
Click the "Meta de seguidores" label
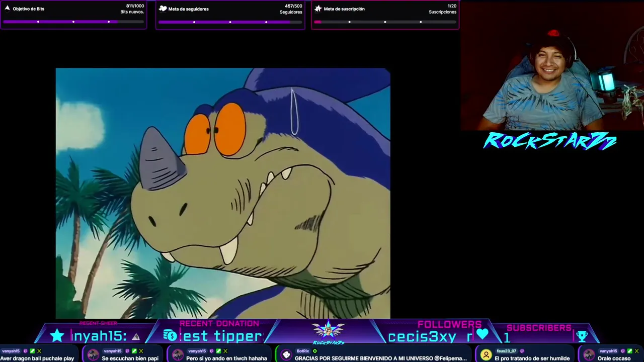coord(188,9)
